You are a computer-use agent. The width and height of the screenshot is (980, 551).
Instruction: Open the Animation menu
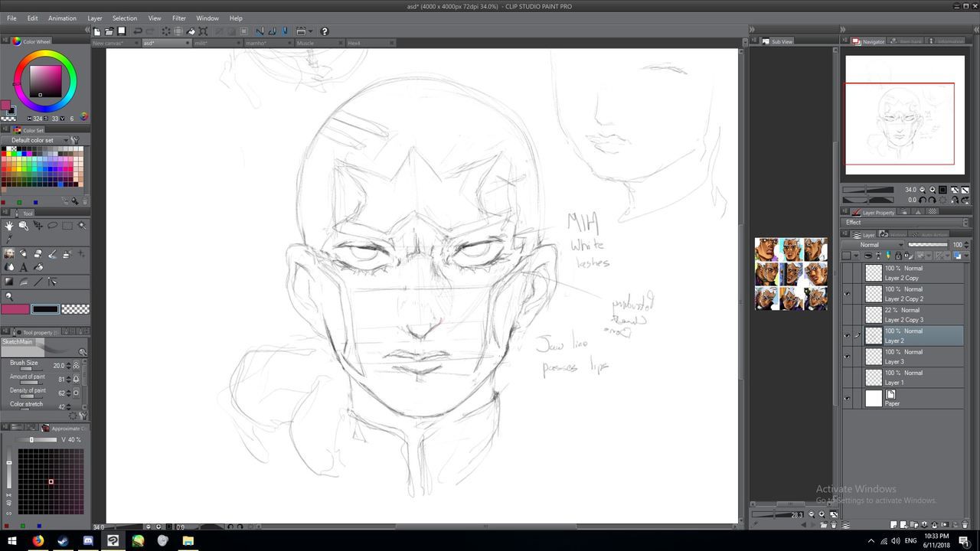(62, 18)
